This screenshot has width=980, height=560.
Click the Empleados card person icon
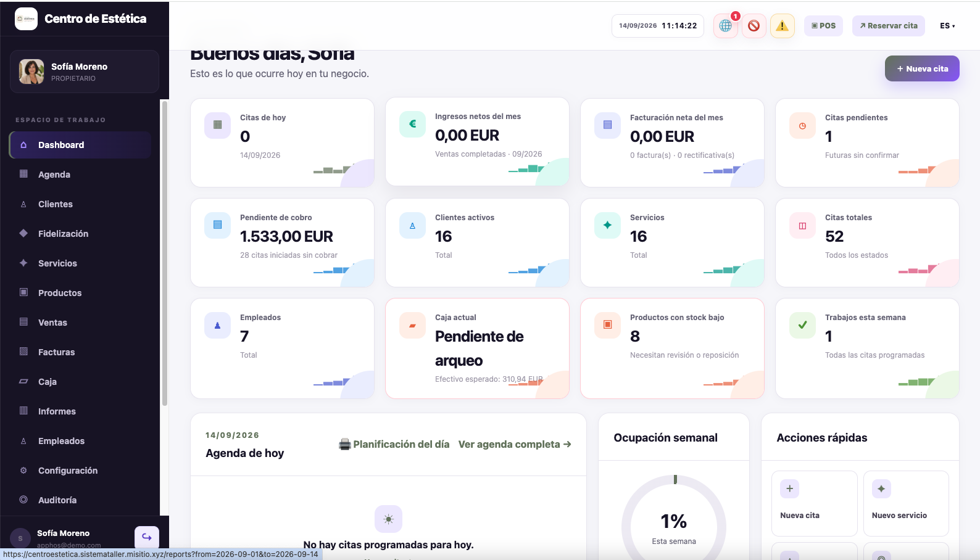click(x=217, y=325)
